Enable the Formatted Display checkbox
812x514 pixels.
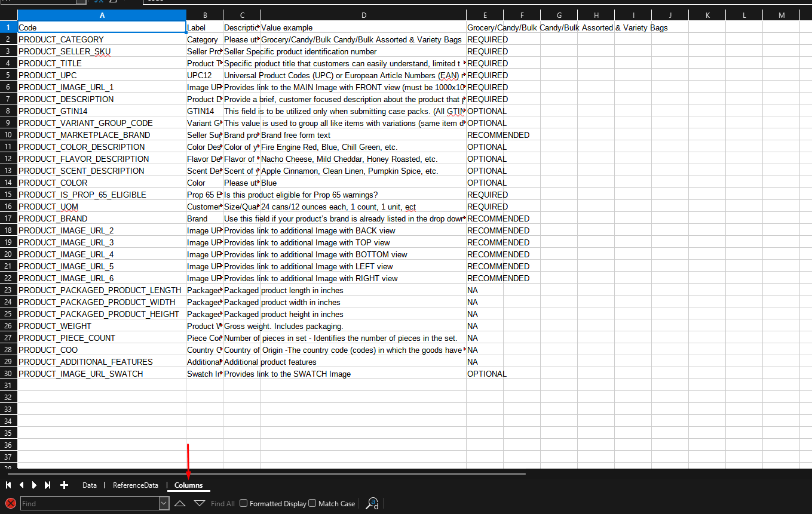[x=244, y=503]
